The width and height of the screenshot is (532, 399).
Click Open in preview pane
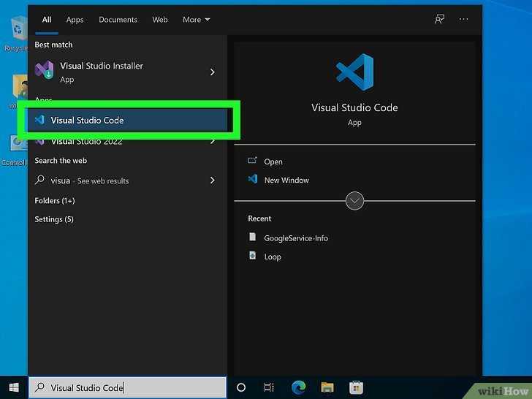(273, 161)
